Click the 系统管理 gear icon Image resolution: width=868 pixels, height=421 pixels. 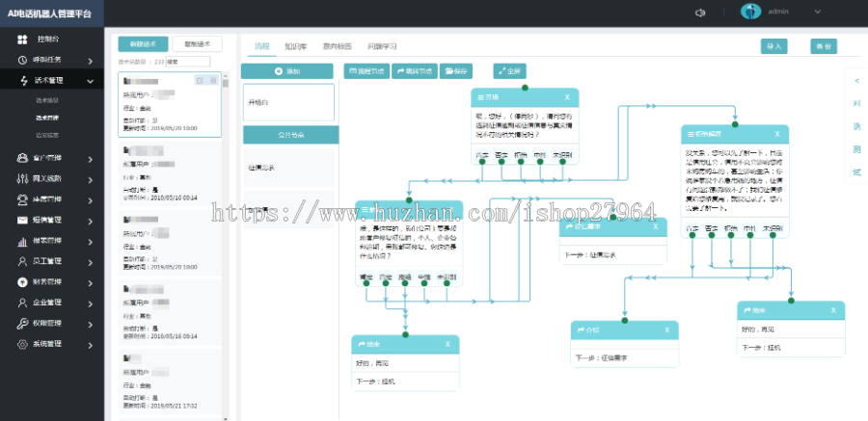click(x=22, y=344)
